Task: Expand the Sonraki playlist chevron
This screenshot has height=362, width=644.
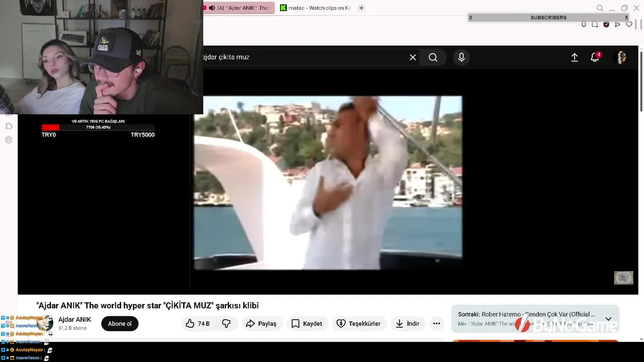Action: pyautogui.click(x=608, y=319)
